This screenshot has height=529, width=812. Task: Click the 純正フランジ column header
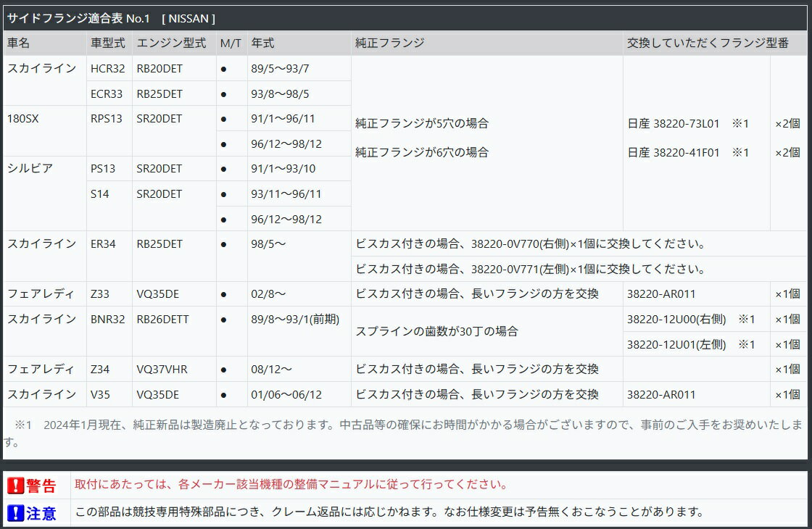click(x=390, y=43)
